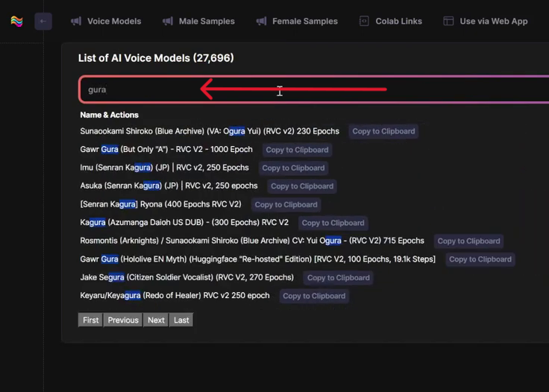
Task: Copy Rosmontis Arknights 715 Epochs model
Action: (x=469, y=241)
